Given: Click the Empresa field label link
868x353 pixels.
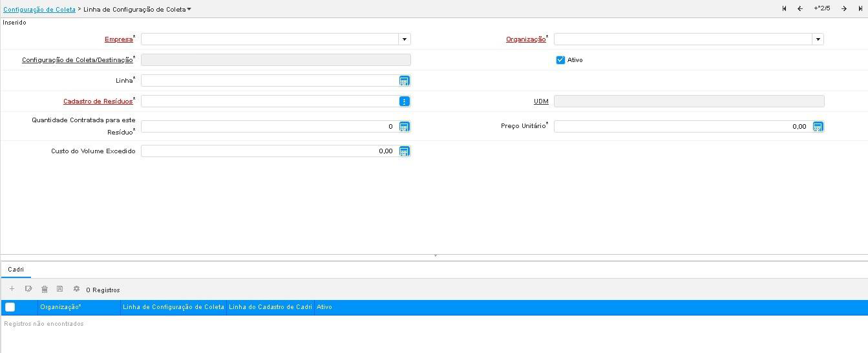Looking at the screenshot, I should pos(118,39).
